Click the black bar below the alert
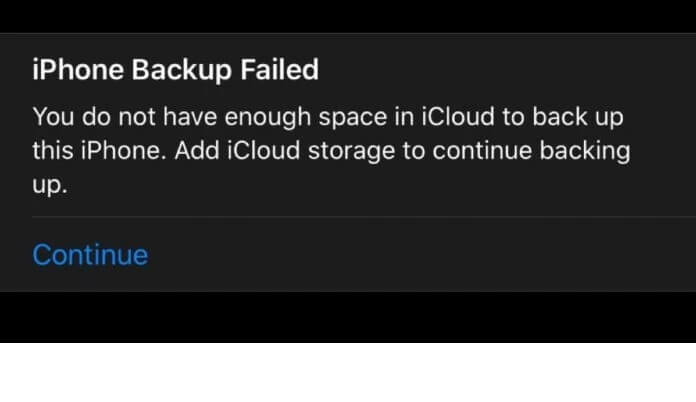Image resolution: width=696 pixels, height=402 pixels. (x=348, y=317)
